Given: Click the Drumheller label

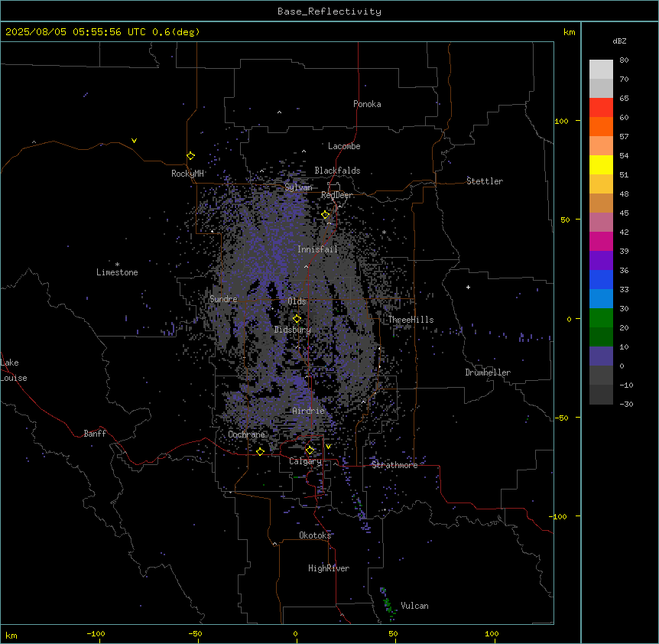Looking at the screenshot, I should coord(488,372).
